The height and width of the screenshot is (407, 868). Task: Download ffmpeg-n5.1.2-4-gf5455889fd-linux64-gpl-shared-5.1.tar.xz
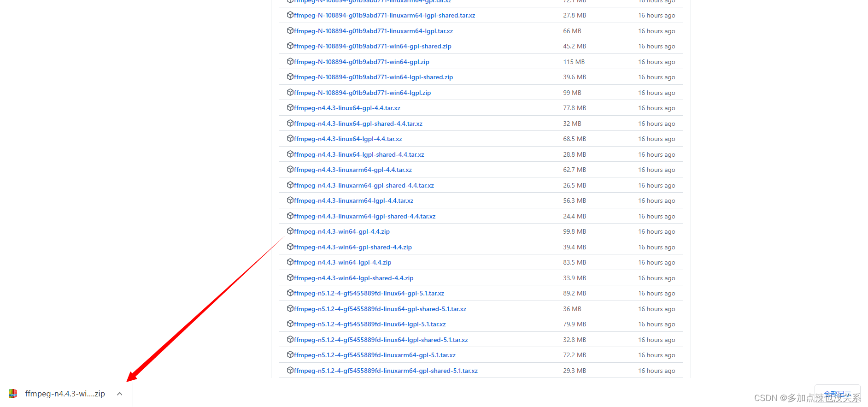tap(380, 309)
